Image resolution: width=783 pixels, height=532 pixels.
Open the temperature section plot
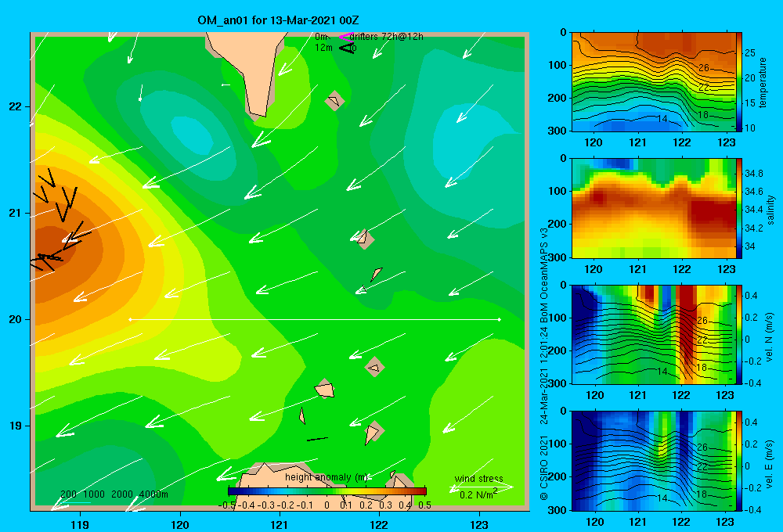(654, 82)
